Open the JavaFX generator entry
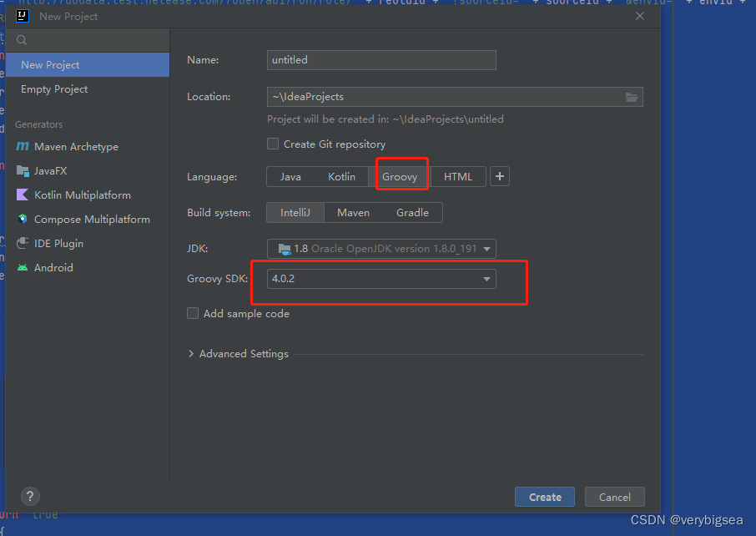This screenshot has width=756, height=536. click(x=88, y=171)
